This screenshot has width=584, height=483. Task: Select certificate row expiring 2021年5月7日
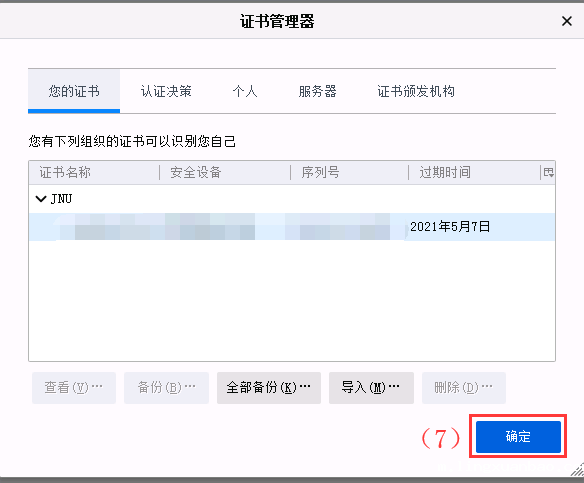click(x=292, y=227)
